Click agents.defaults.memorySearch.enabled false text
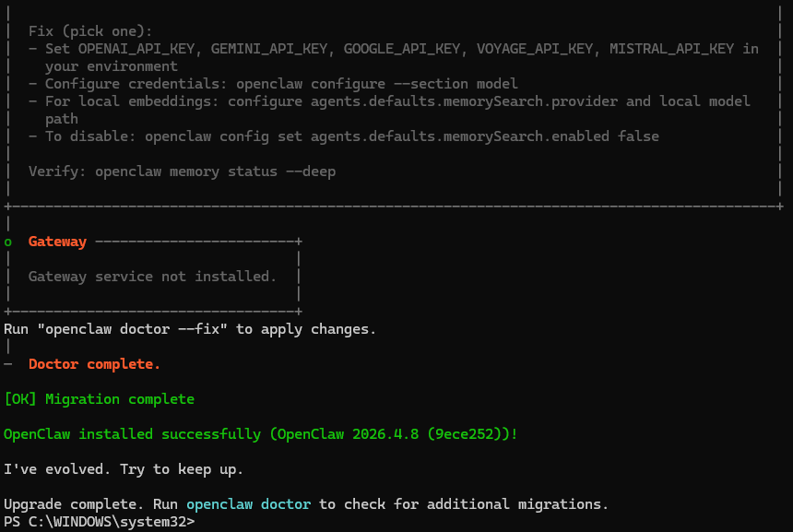The width and height of the screenshot is (793, 532). 485,136
